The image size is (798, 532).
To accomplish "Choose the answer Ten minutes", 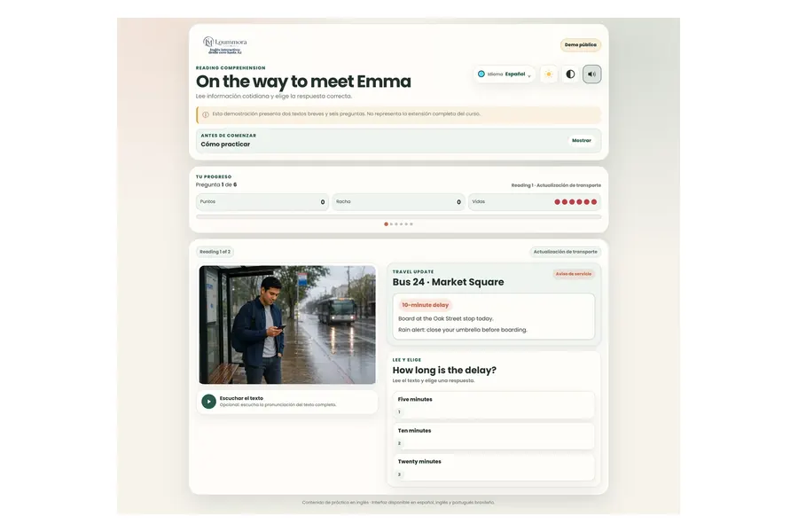I will pos(493,436).
